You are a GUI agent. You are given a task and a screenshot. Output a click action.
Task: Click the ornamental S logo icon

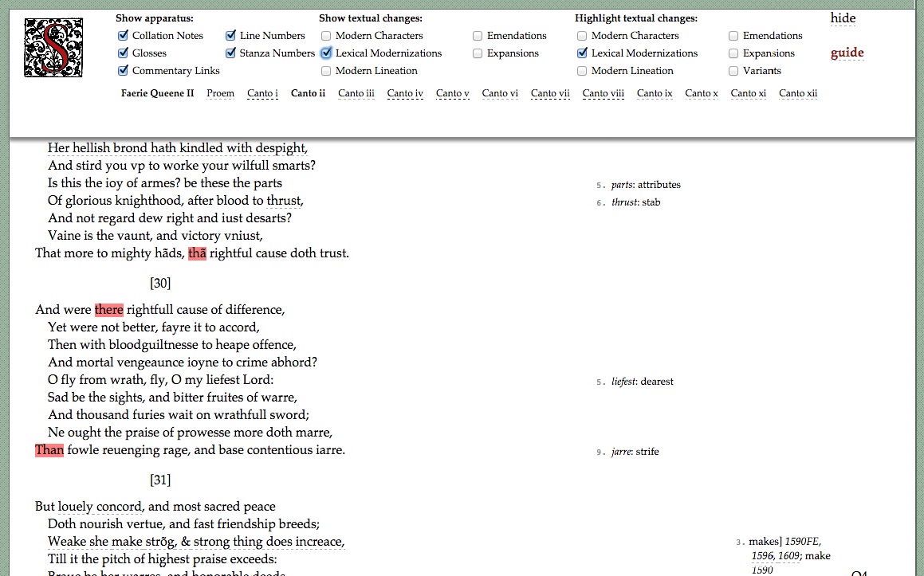[x=53, y=48]
